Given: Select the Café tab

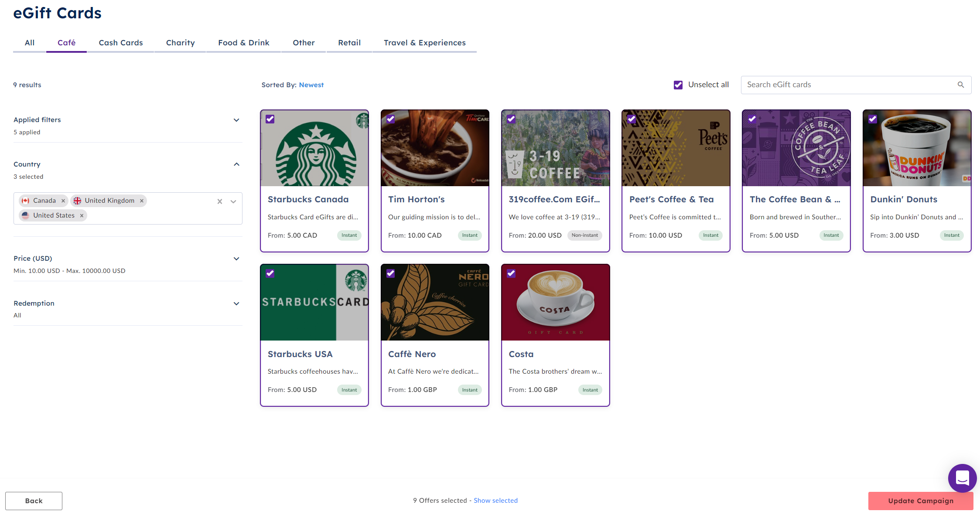Looking at the screenshot, I should pos(66,43).
